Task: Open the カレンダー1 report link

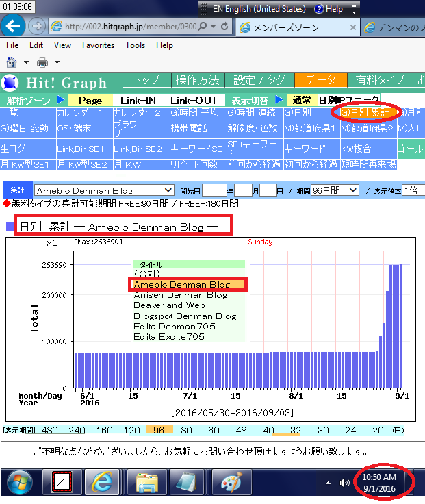Action: (x=85, y=112)
